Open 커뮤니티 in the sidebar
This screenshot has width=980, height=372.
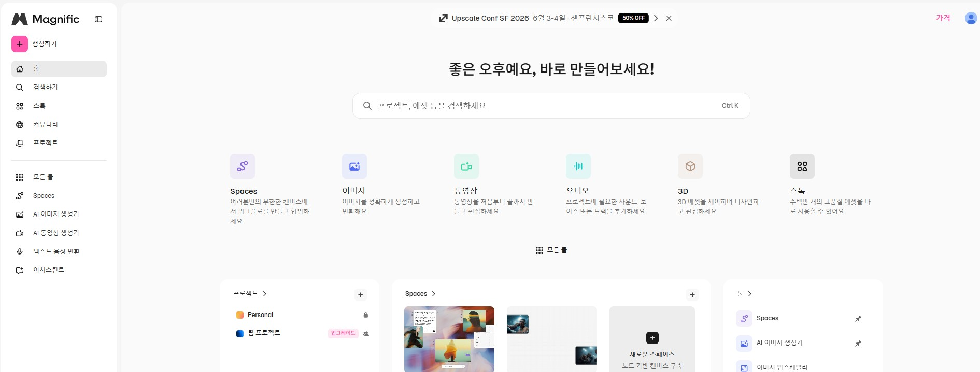tap(59, 125)
